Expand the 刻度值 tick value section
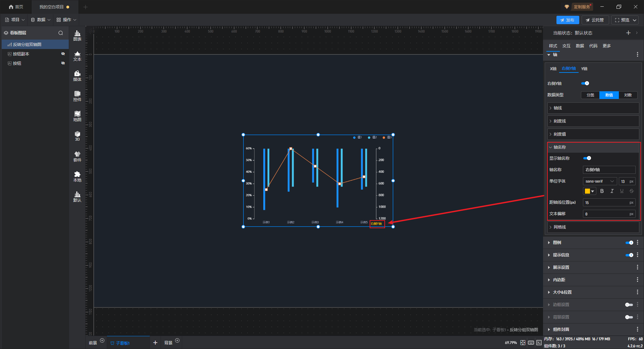Screen dimensions: 644x349 [593, 134]
